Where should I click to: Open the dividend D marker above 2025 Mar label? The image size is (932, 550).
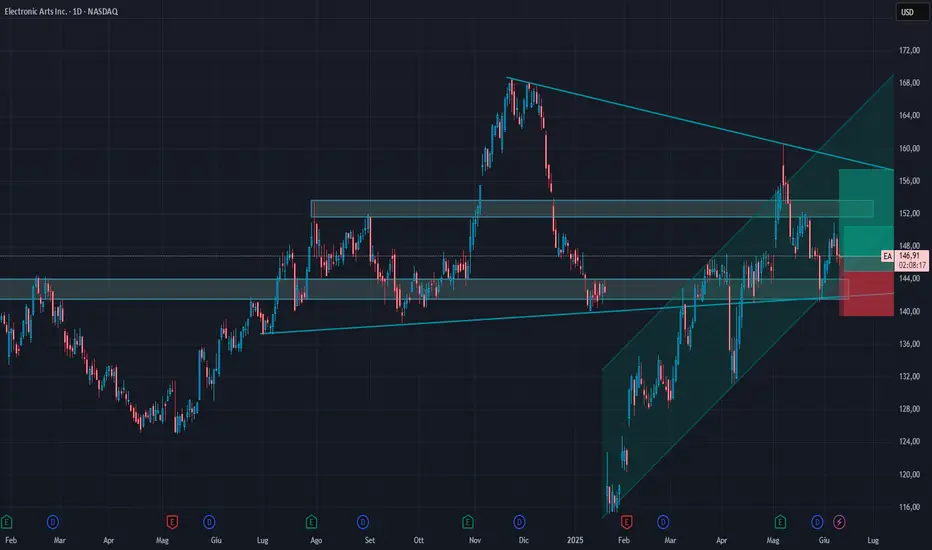pyautogui.click(x=663, y=522)
